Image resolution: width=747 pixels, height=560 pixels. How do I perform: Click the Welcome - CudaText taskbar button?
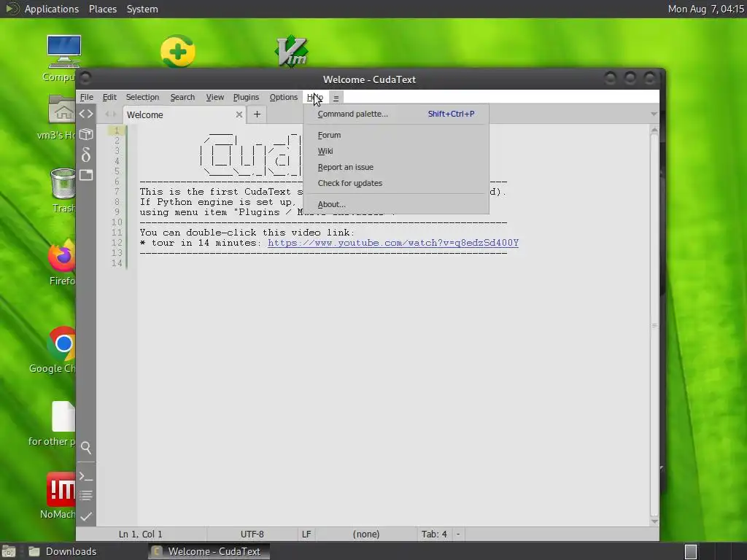[209, 551]
